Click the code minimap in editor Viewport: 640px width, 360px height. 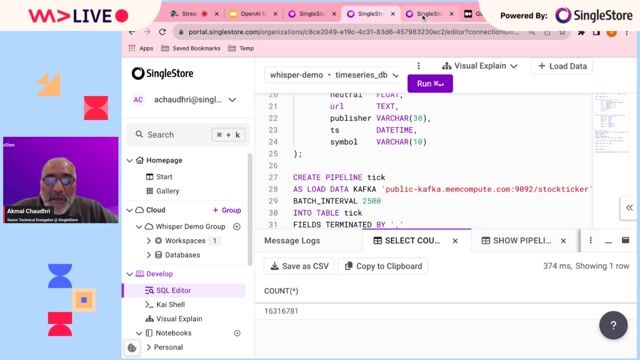tap(611, 122)
